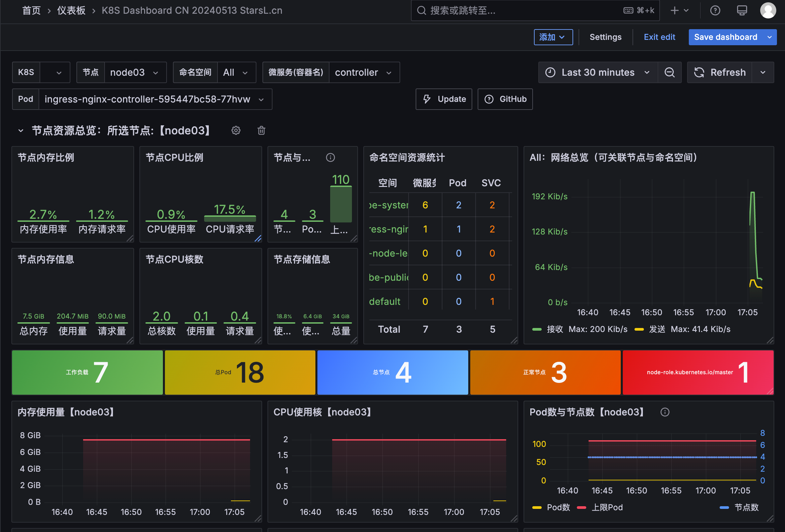This screenshot has height=532, width=785.
Task: Click the Save dashboard button
Action: point(725,37)
